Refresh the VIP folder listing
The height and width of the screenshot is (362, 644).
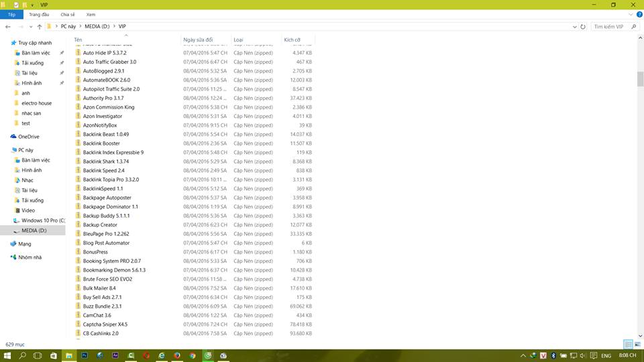click(583, 27)
